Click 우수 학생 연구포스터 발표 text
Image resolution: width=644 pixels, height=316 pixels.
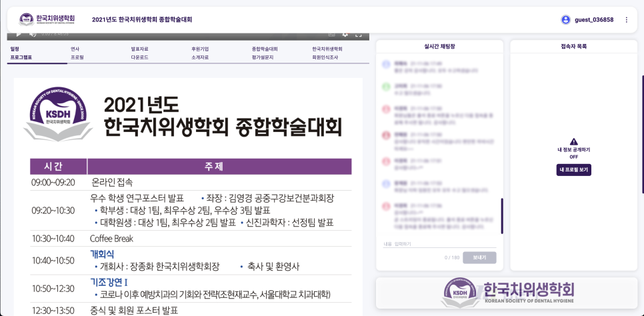(137, 199)
